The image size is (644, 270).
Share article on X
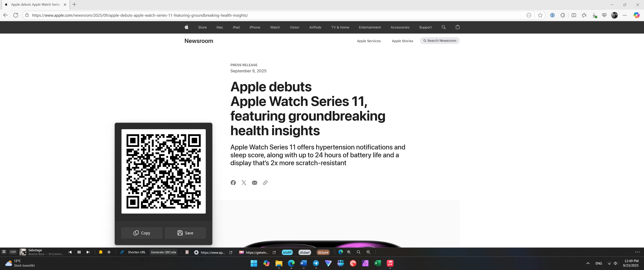pyautogui.click(x=244, y=183)
